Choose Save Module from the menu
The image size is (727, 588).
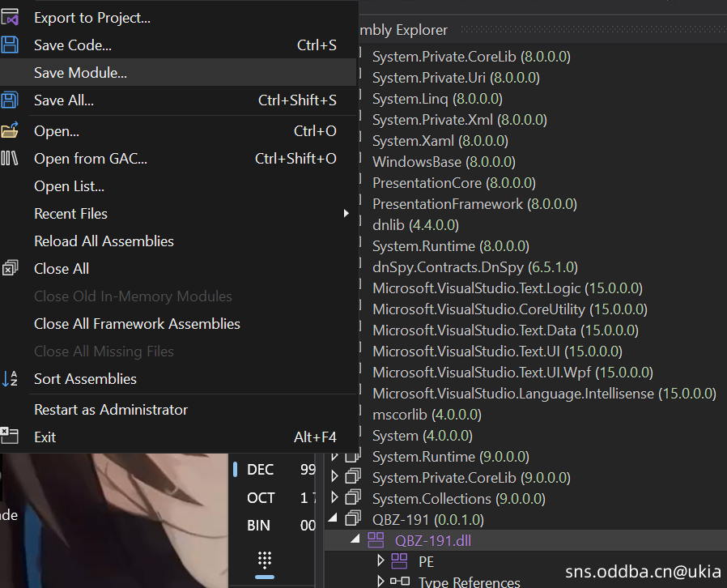80,73
